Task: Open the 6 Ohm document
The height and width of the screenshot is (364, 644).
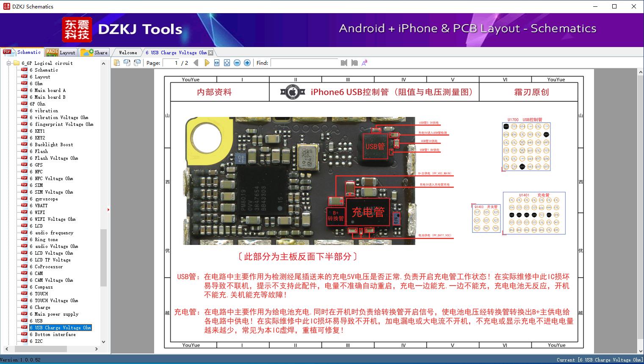Action: pyautogui.click(x=36, y=83)
